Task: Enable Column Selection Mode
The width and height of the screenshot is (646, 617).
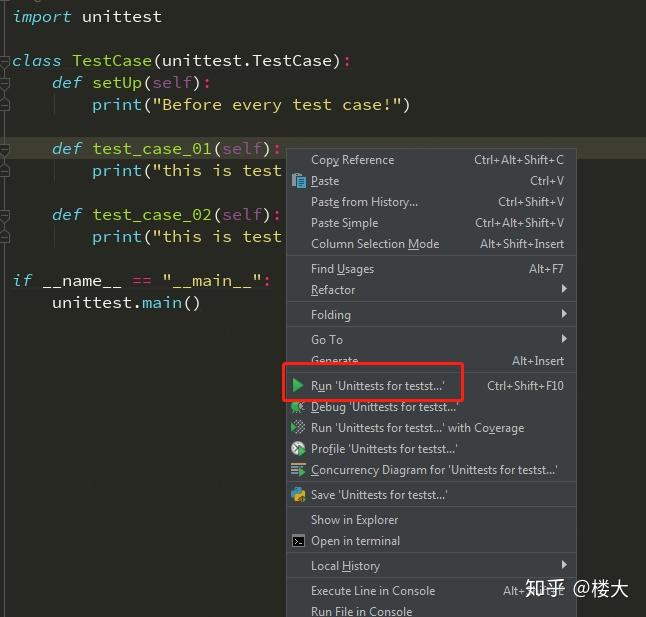Action: pyautogui.click(x=431, y=244)
